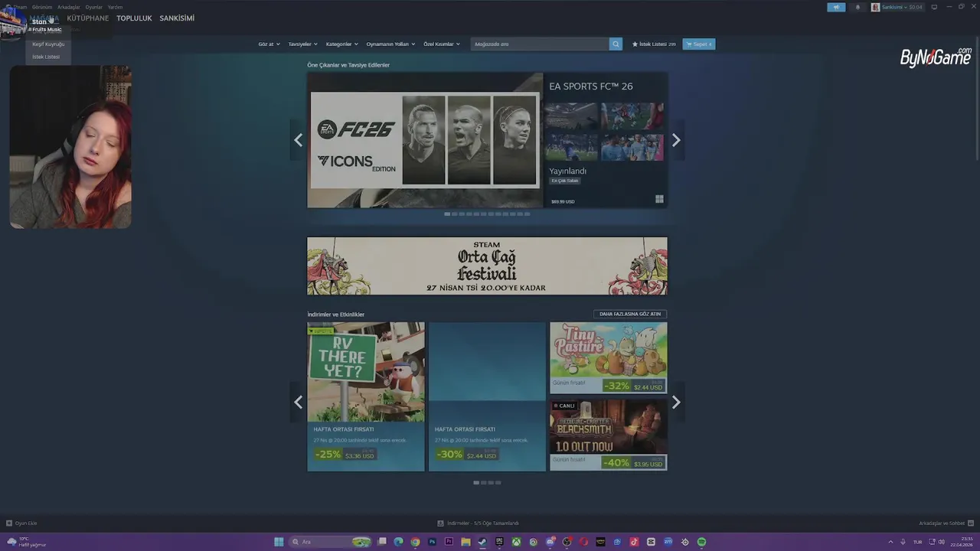
Task: Open the weather widget on the taskbar
Action: pyautogui.click(x=27, y=542)
